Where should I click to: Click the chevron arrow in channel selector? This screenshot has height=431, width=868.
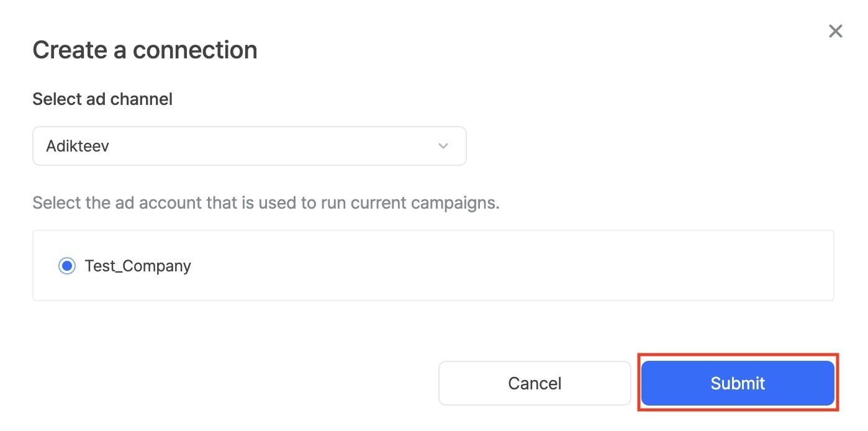443,146
